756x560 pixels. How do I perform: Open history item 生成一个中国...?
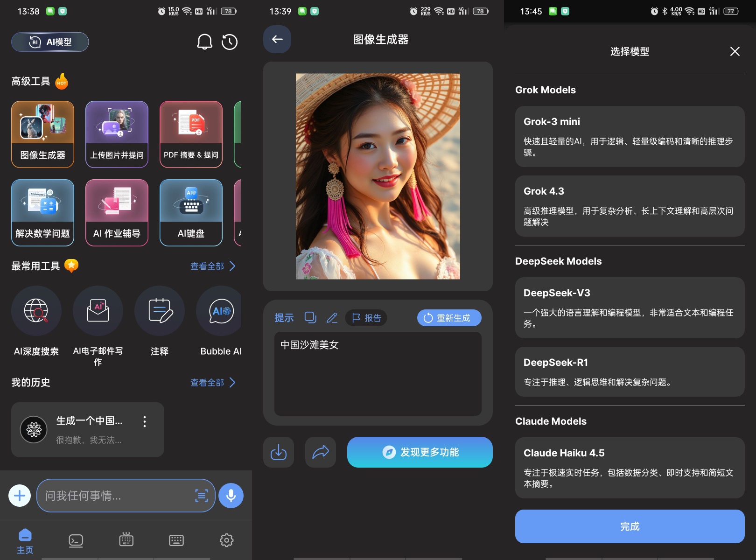[x=88, y=430]
